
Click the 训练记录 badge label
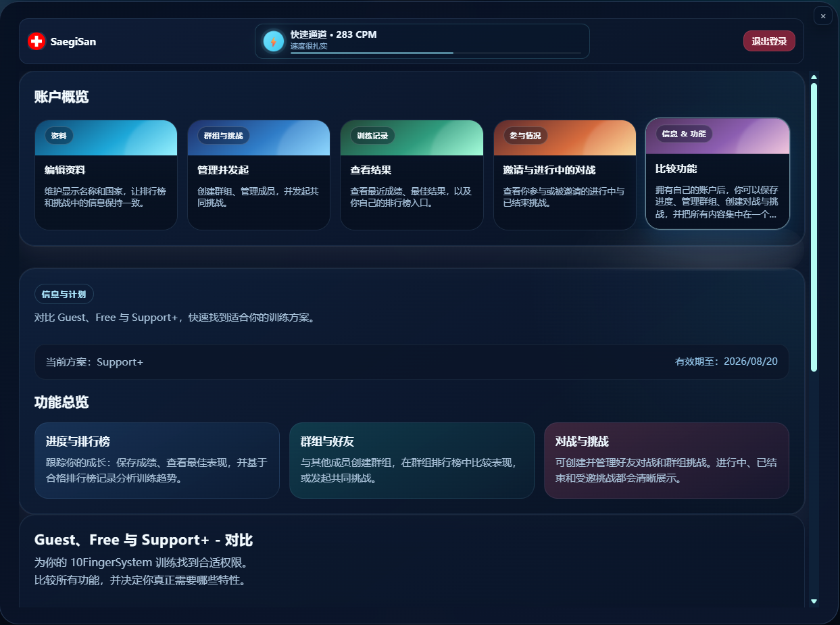click(372, 136)
